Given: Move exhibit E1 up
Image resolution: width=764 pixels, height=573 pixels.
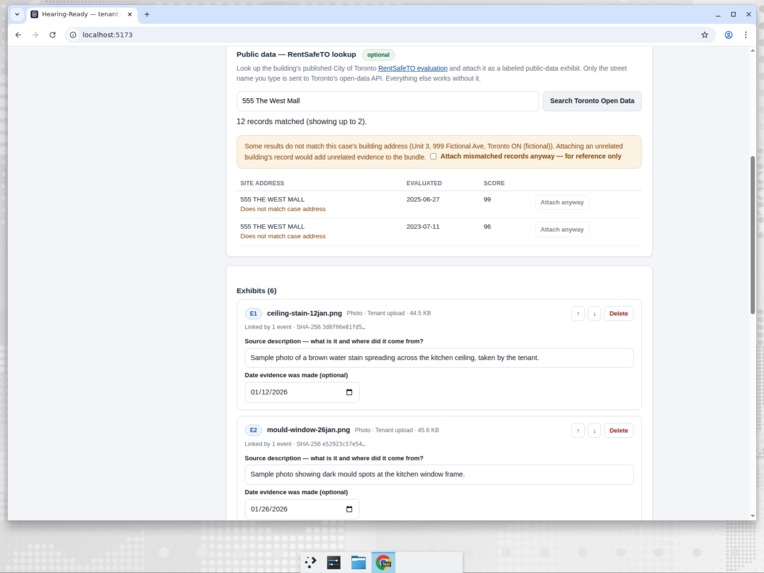Looking at the screenshot, I should tap(578, 313).
